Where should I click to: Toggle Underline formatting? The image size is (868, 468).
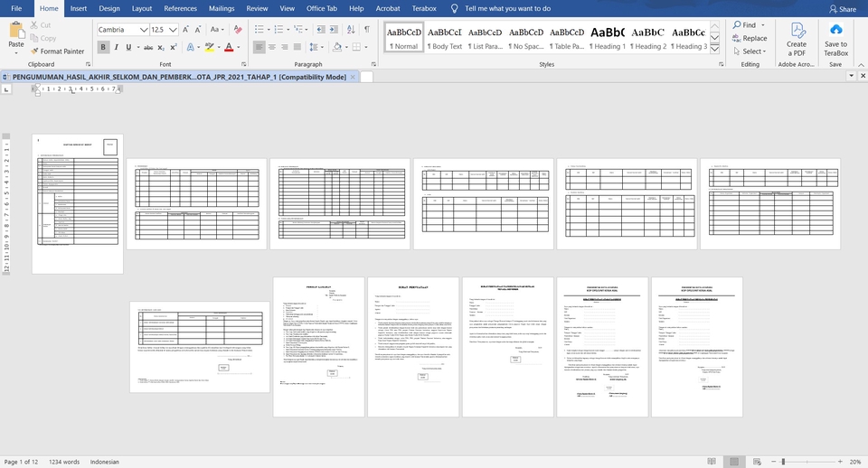128,48
